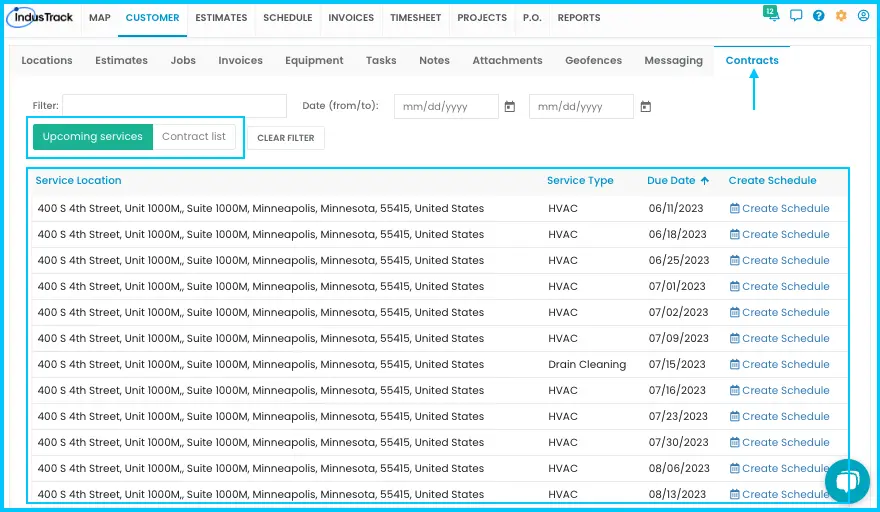
Task: Create schedule for 07/16/2023 service
Action: tap(780, 390)
